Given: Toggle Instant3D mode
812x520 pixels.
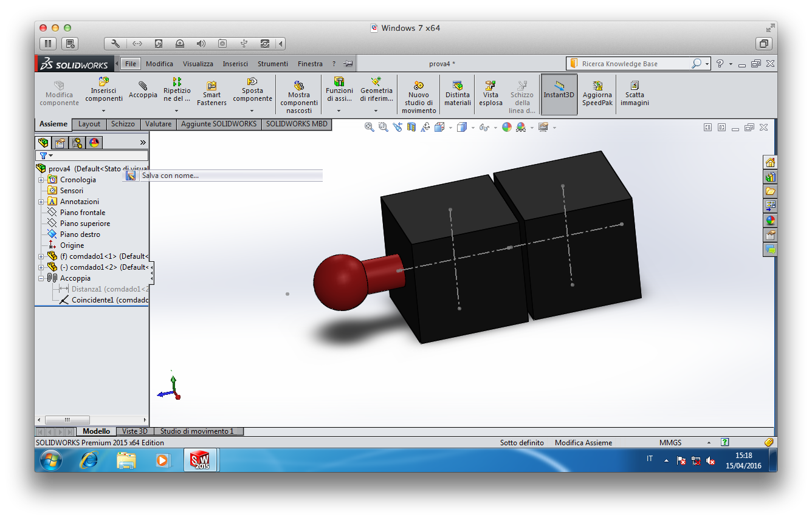Looking at the screenshot, I should (x=559, y=94).
